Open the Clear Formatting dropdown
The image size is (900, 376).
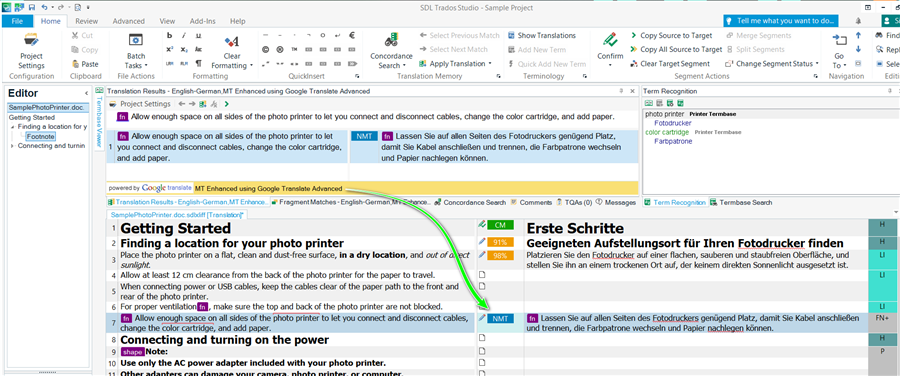pyautogui.click(x=232, y=51)
